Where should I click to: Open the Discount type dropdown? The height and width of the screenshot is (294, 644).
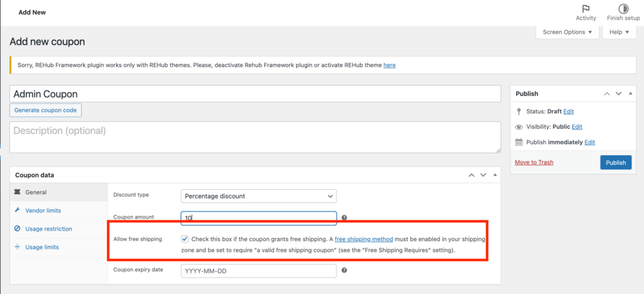pos(258,196)
